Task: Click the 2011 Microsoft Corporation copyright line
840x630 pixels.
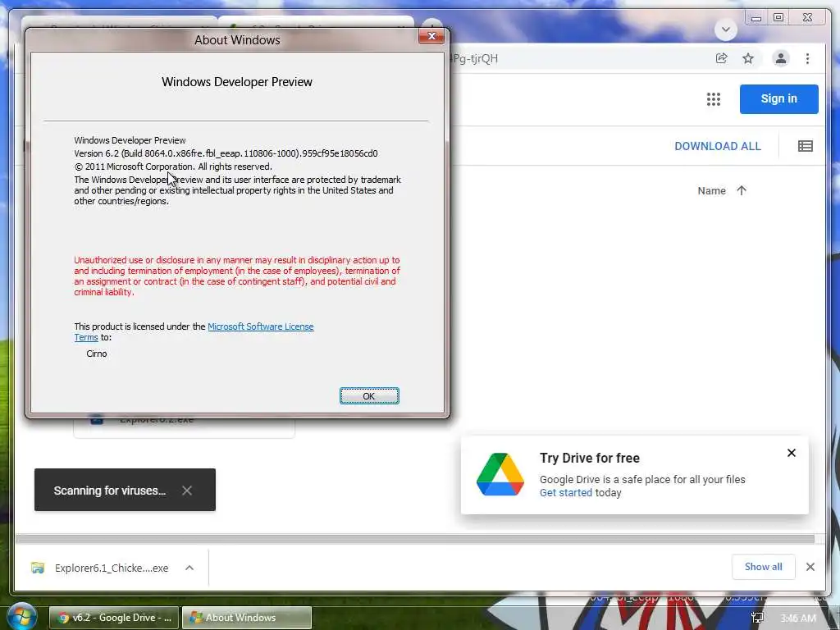Action: pos(173,167)
